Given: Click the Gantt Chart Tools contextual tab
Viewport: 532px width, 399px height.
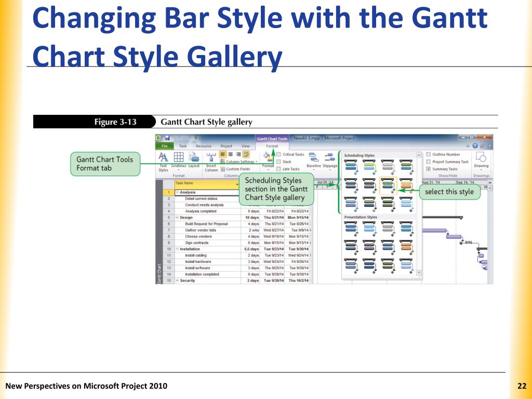Looking at the screenshot, I should pyautogui.click(x=272, y=138).
